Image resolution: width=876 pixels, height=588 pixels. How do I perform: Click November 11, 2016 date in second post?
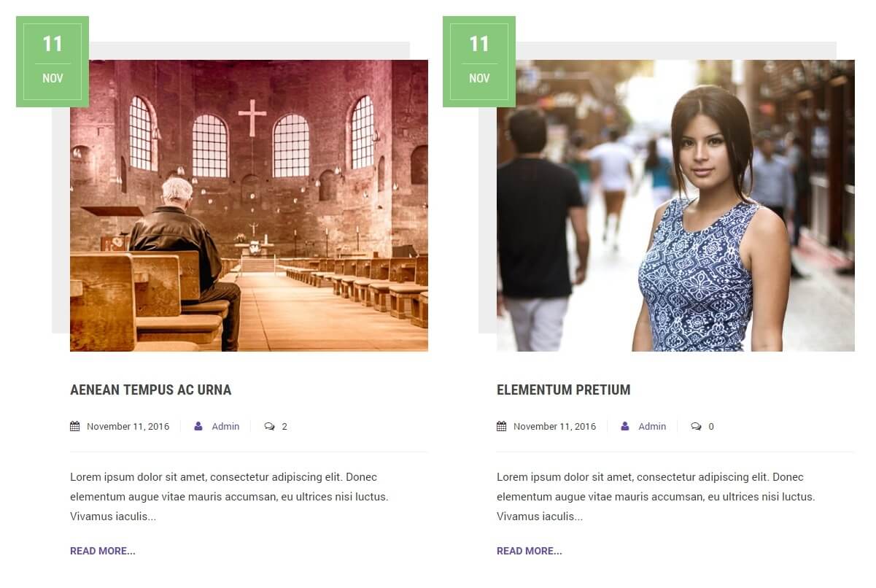pyautogui.click(x=554, y=426)
